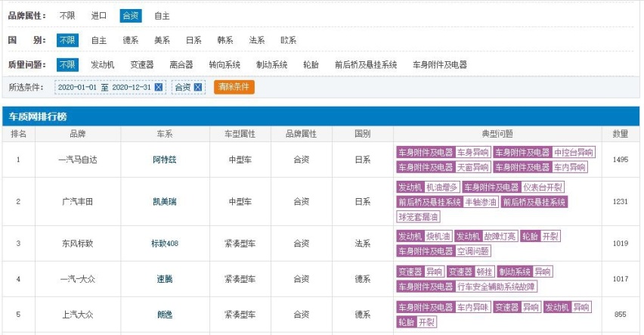Click the 车身异响 issue tag
This screenshot has width=644, height=335.
472,153
